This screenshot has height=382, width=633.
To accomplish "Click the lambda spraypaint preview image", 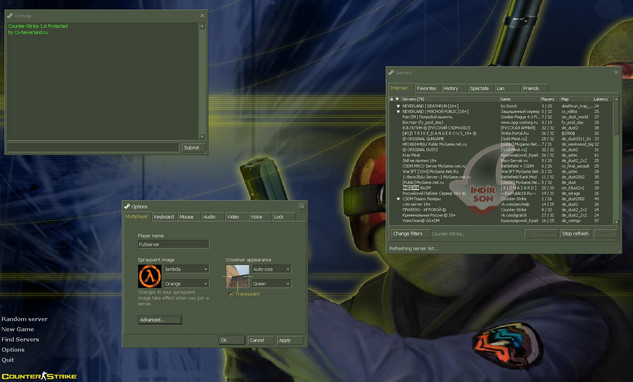I will (x=150, y=276).
